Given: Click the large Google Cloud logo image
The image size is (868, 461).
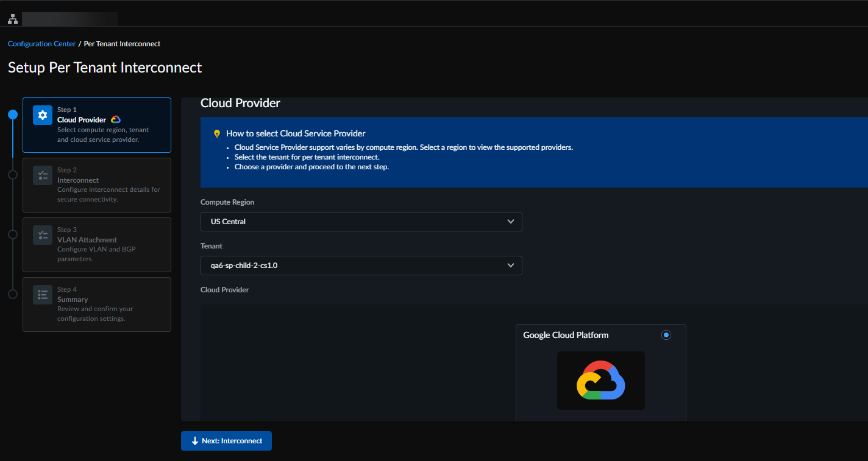Looking at the screenshot, I should (x=600, y=381).
